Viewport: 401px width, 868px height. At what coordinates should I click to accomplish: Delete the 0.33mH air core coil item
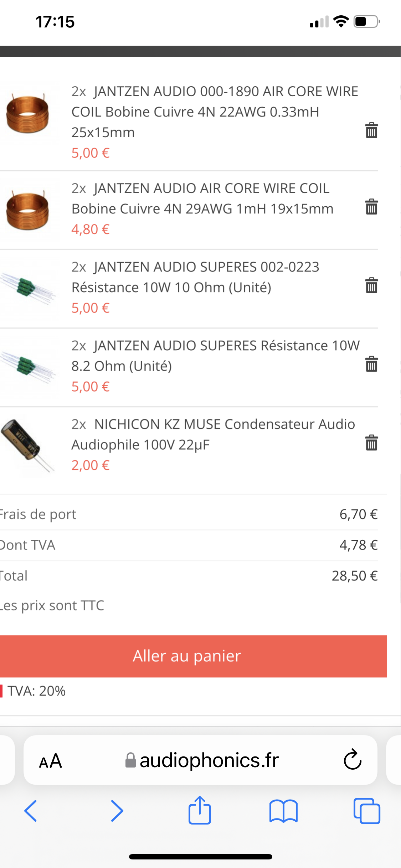[x=371, y=130]
